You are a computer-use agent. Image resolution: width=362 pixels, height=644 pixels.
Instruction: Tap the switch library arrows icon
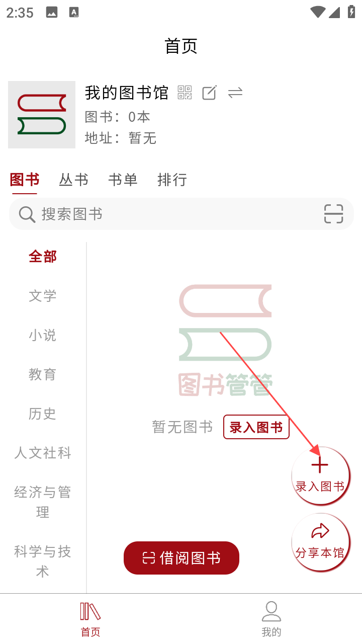pos(235,93)
